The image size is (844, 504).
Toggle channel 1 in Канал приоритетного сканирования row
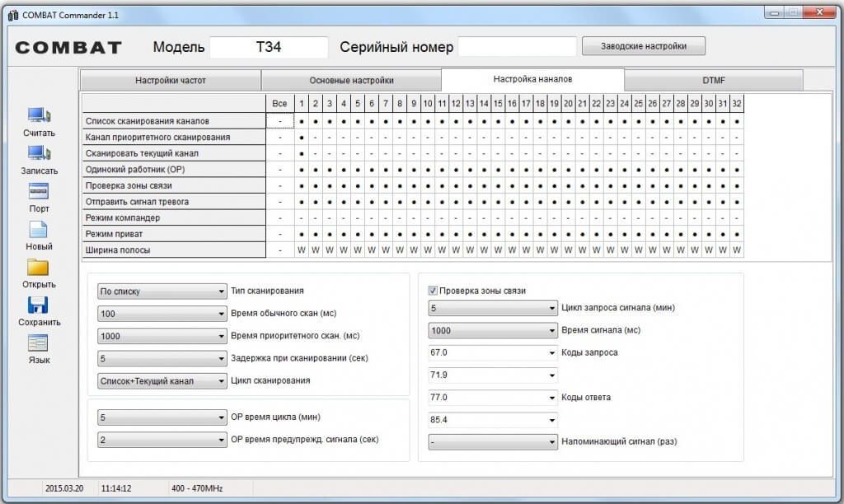click(302, 138)
